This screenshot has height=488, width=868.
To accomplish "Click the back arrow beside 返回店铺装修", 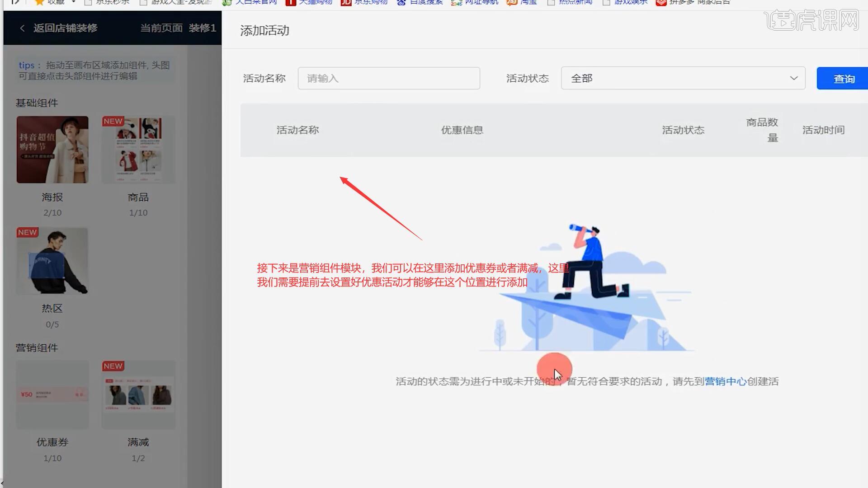I will pos(22,28).
